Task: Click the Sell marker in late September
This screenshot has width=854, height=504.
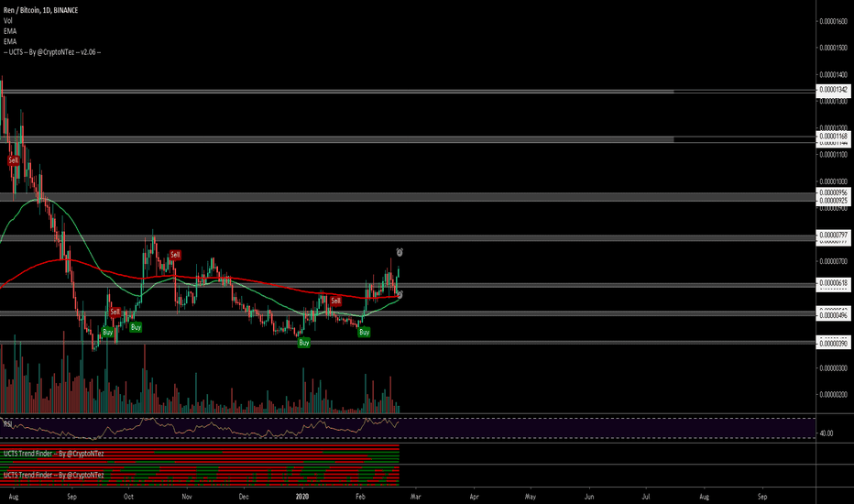Action: 115,312
